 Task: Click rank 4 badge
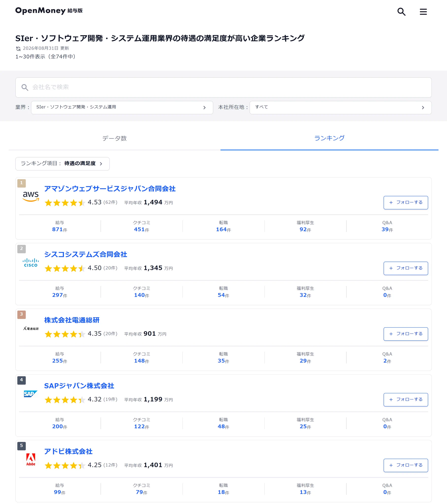click(21, 380)
